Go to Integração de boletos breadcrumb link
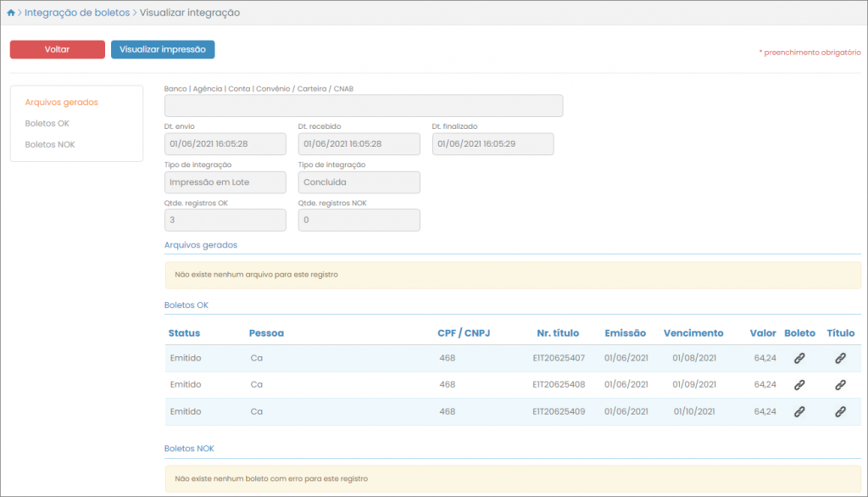The image size is (868, 497). (77, 14)
